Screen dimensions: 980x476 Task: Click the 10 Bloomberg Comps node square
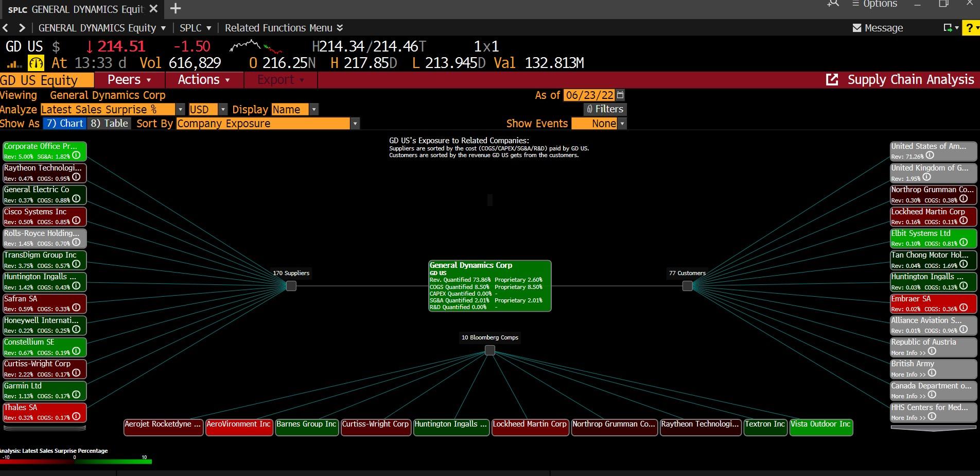coord(489,350)
